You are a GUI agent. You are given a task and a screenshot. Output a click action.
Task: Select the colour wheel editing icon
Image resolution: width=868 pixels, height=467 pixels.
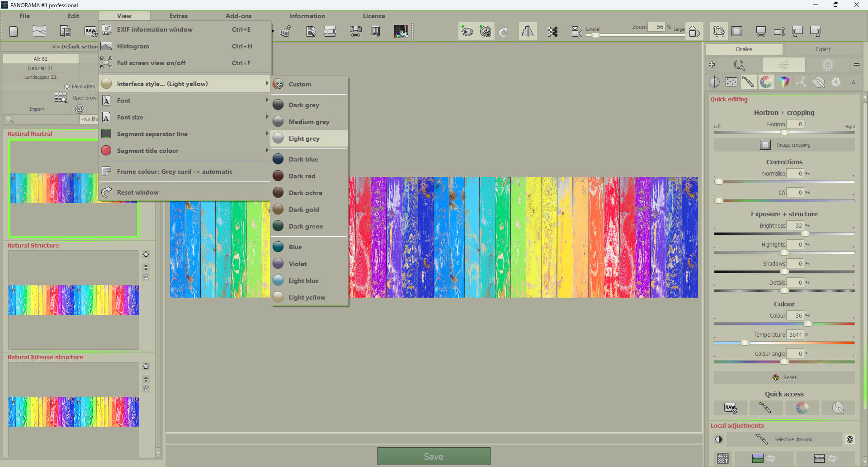[766, 82]
